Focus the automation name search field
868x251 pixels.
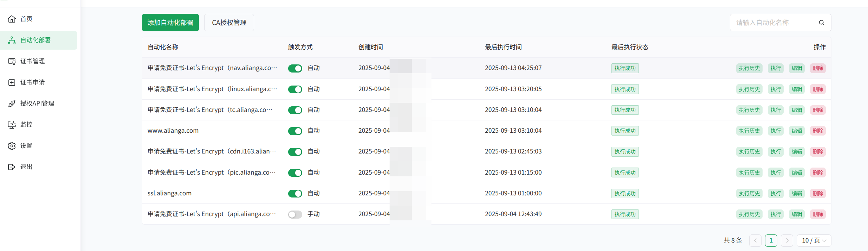pos(773,23)
